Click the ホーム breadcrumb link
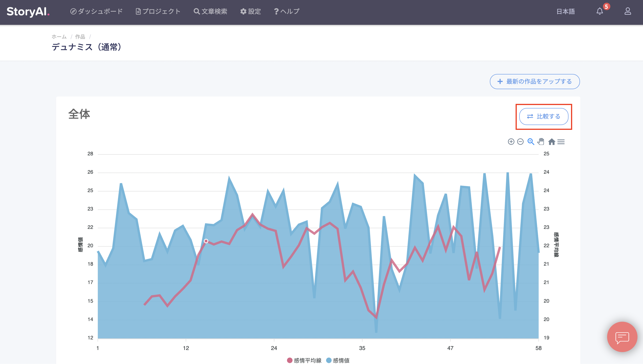The image size is (643, 364). (59, 37)
